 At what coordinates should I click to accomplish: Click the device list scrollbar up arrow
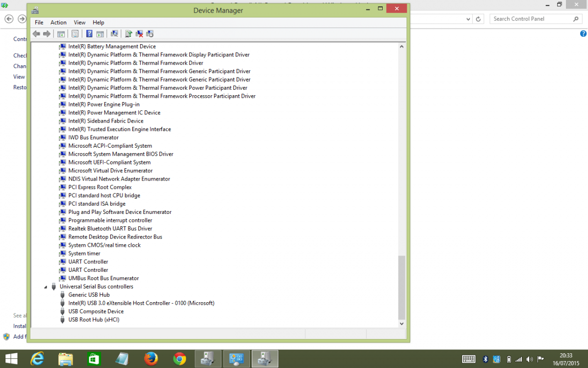[402, 47]
